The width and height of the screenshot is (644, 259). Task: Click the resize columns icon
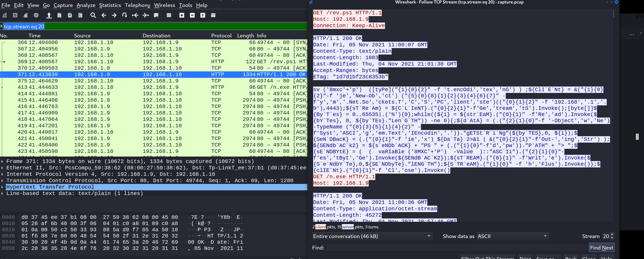pos(213,15)
